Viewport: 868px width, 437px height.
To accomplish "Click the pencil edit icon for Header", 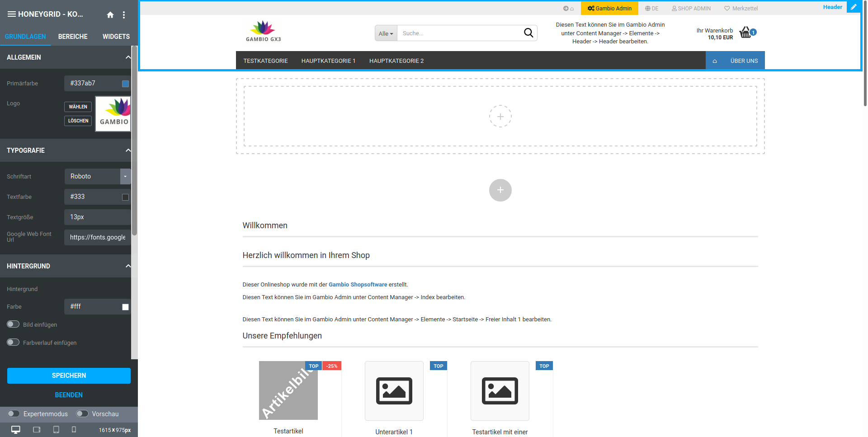I will [x=854, y=7].
